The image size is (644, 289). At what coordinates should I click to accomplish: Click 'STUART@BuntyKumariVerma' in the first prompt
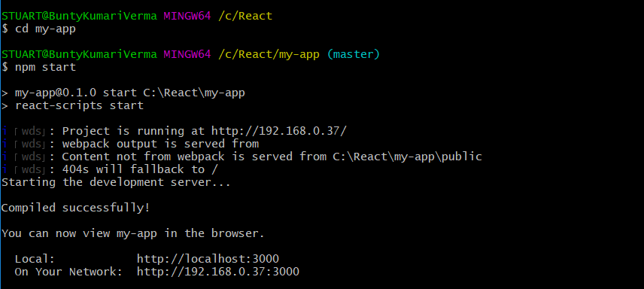tap(79, 16)
